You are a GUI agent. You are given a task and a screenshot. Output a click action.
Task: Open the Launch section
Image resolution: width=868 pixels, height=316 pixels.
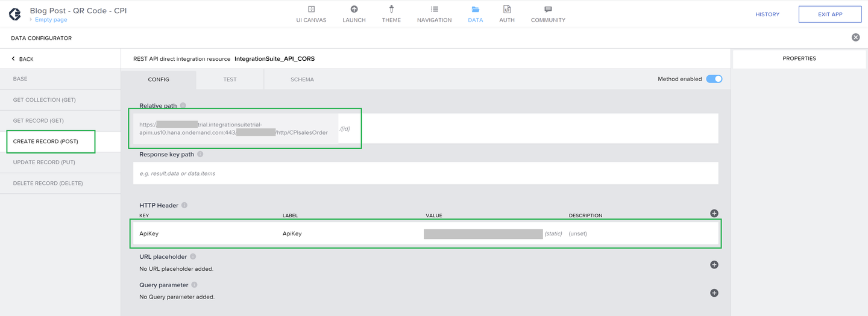354,14
